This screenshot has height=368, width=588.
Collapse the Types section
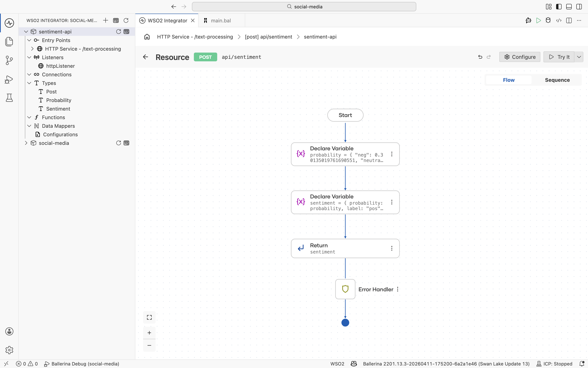[x=29, y=83]
